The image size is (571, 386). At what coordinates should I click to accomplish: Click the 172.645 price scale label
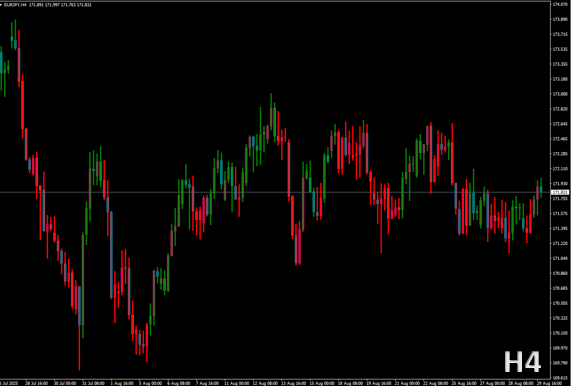click(560, 124)
